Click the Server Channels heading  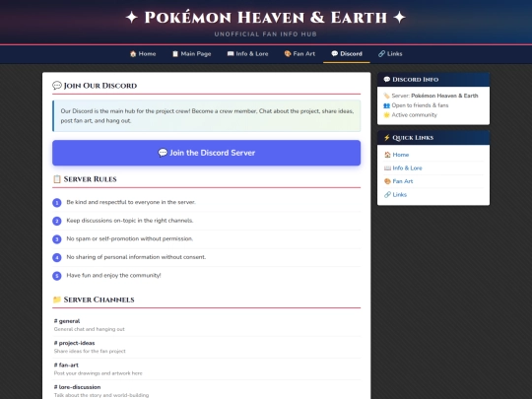pyautogui.click(x=94, y=299)
